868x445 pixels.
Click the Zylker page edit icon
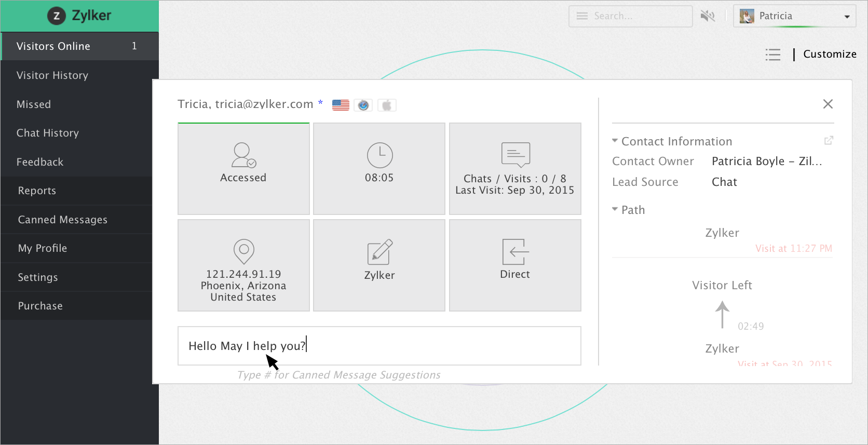pos(379,252)
